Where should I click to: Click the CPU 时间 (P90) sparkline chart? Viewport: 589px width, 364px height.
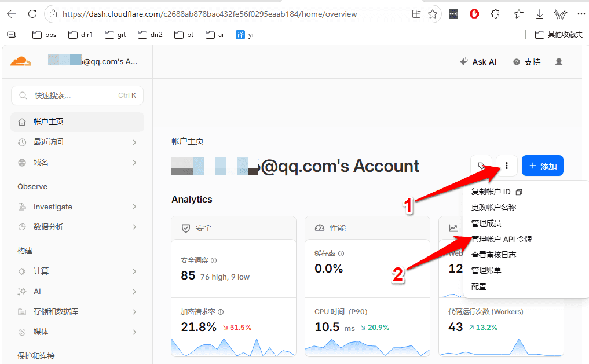click(367, 347)
